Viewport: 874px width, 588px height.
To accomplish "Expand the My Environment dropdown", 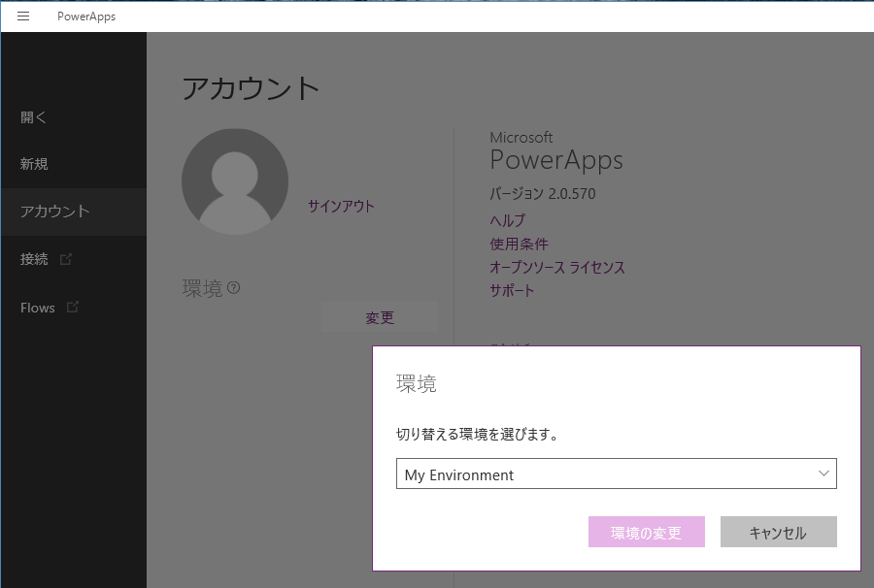I will coord(617,474).
